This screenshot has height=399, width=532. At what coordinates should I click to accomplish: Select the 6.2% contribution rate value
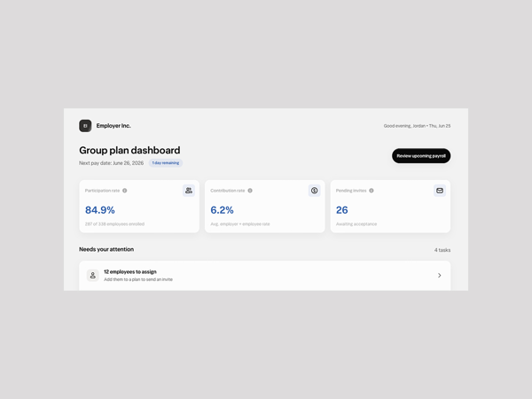[222, 210]
